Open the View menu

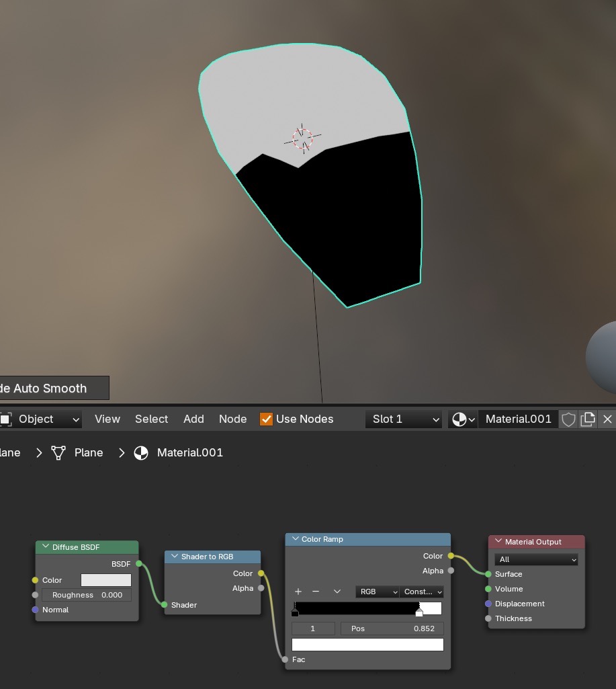click(107, 419)
